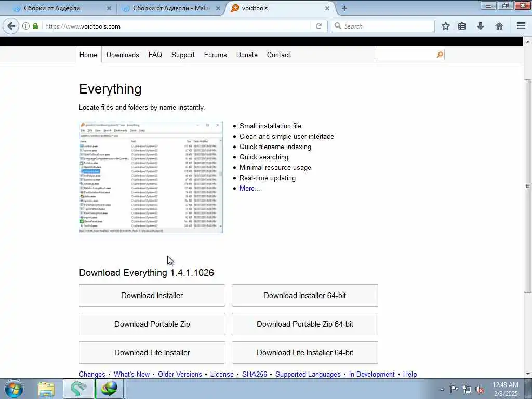Click the magnifier icon in the browser search box
Screen dimensions: 532x399
coord(338,26)
